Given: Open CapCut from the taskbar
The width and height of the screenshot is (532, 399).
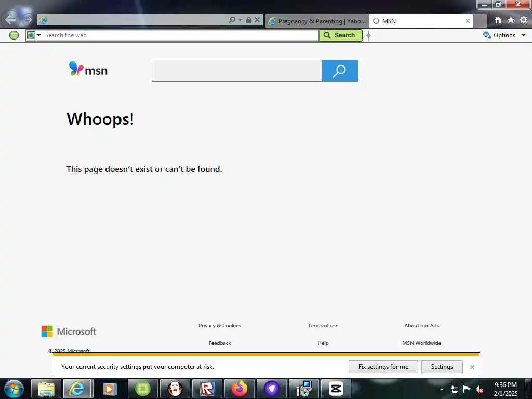Looking at the screenshot, I should pos(336,389).
